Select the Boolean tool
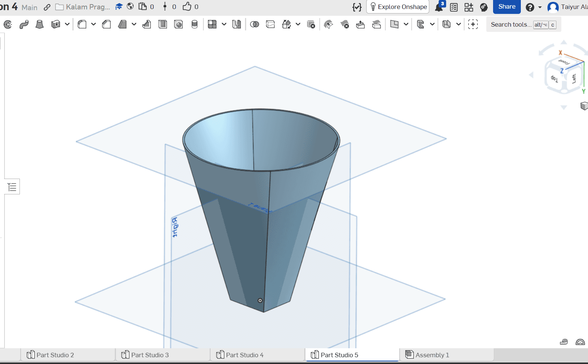 pyautogui.click(x=254, y=24)
